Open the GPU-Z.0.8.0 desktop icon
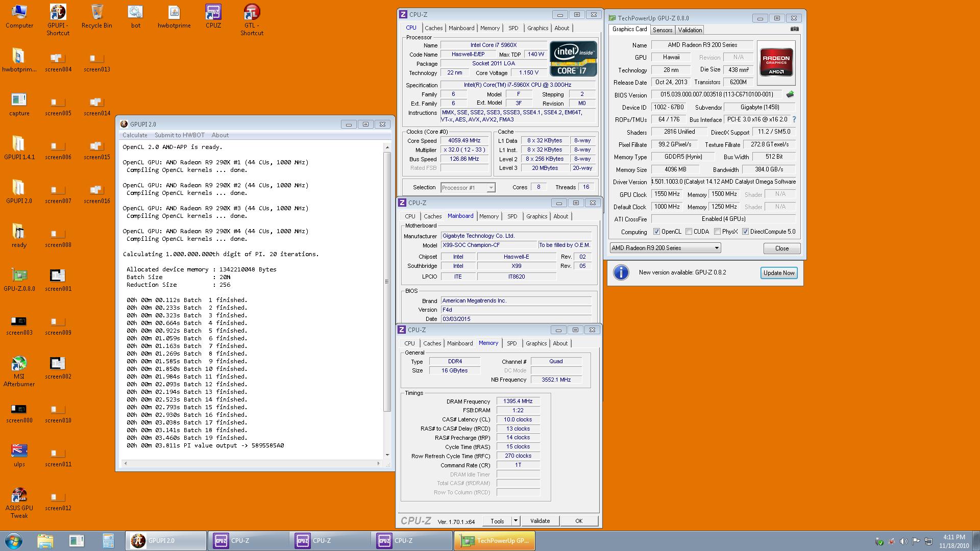This screenshot has height=551, width=980. 19,280
